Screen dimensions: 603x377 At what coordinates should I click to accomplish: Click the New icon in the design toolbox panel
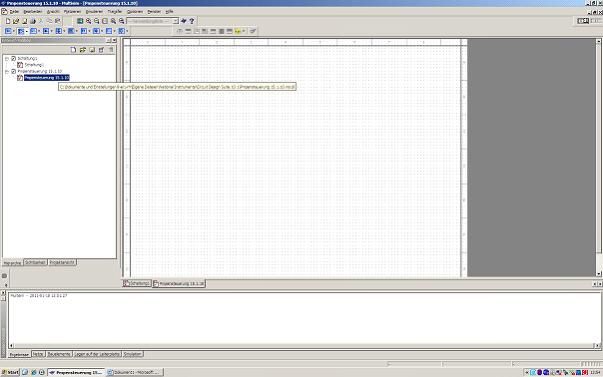click(73, 50)
